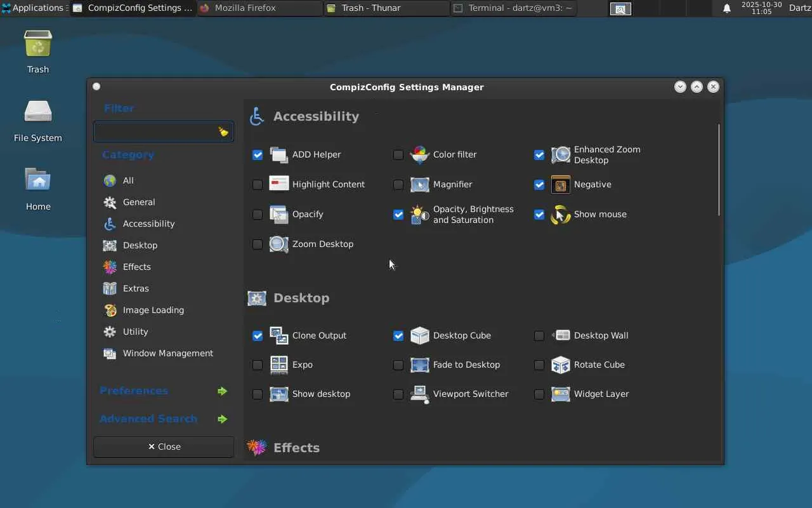The image size is (812, 508).
Task: Open the Clone Output plugin icon
Action: point(279,335)
